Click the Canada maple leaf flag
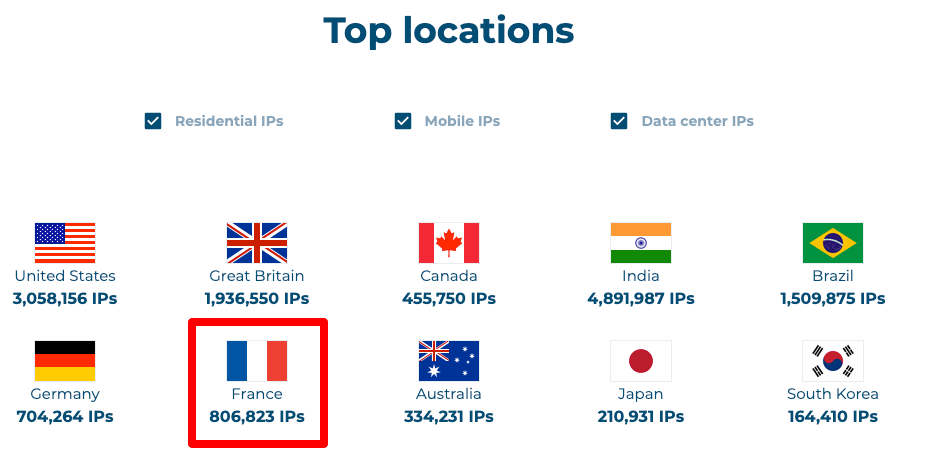 click(x=449, y=243)
